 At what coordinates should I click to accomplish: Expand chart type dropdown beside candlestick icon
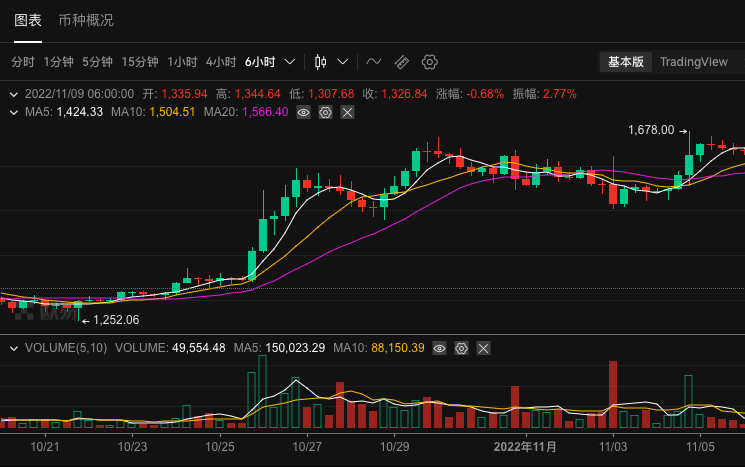point(343,62)
